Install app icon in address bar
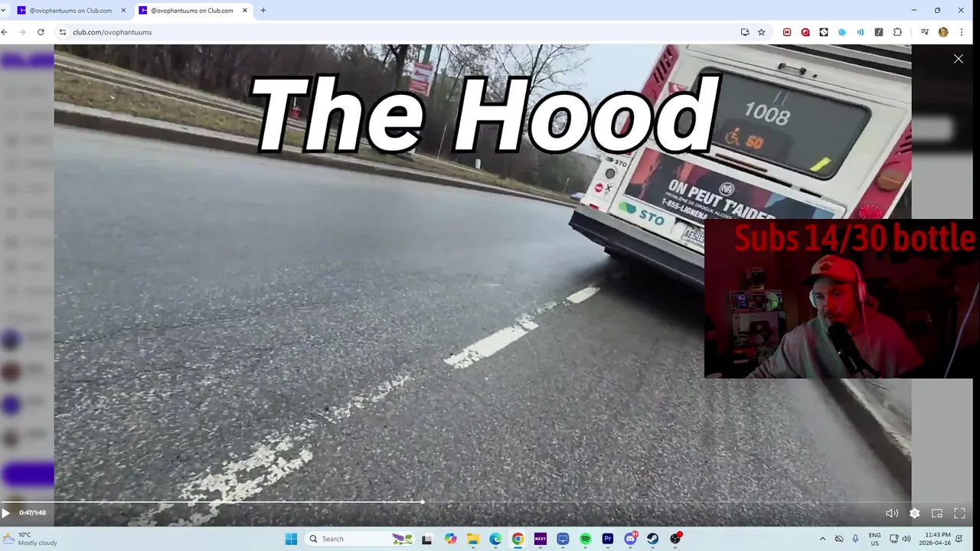The height and width of the screenshot is (551, 980). 745,32
